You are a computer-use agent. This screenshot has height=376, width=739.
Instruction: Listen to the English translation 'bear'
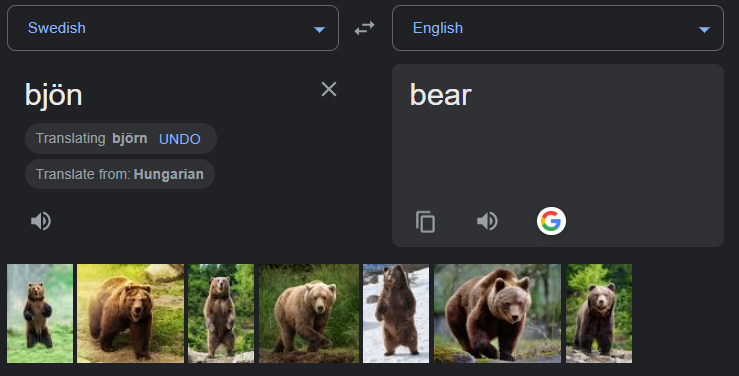click(487, 221)
